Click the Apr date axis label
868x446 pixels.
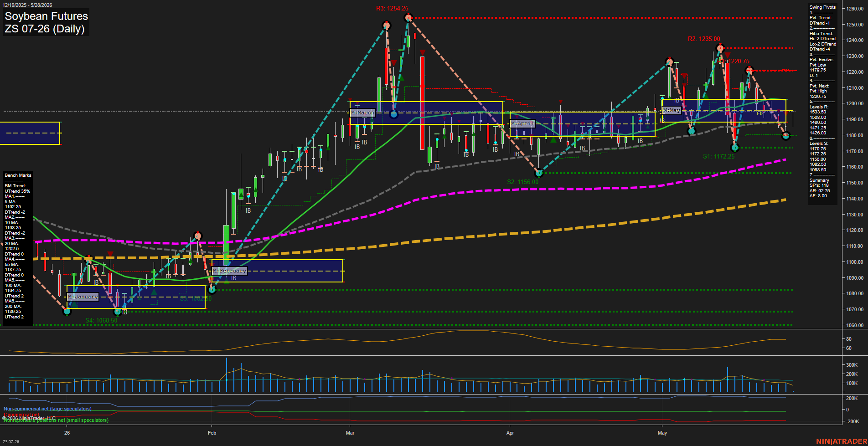click(510, 433)
